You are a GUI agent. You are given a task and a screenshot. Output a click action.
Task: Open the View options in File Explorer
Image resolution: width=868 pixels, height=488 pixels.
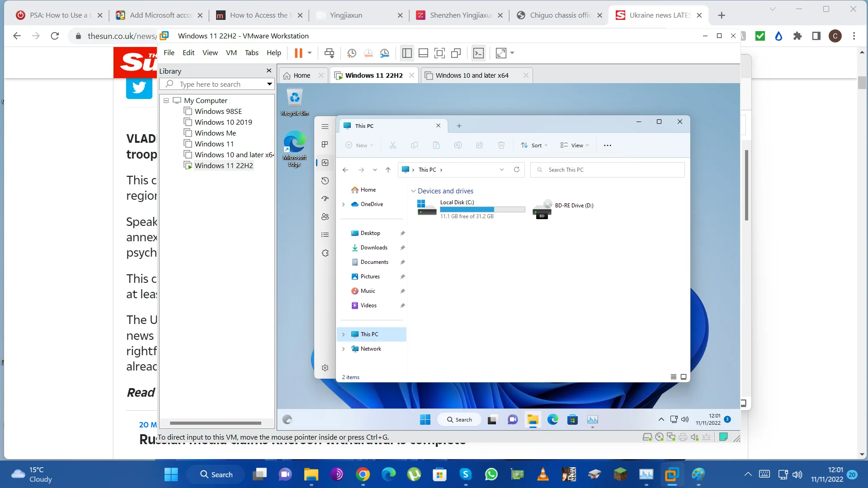click(574, 145)
